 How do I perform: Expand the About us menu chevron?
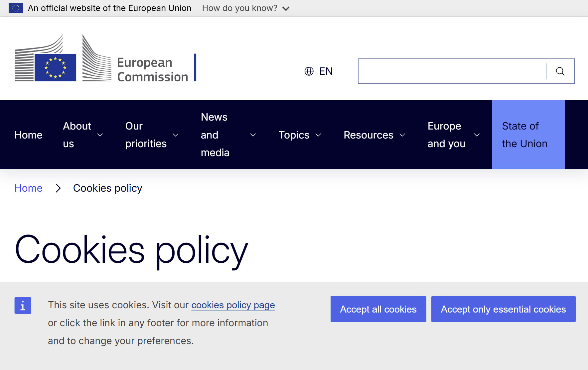100,135
